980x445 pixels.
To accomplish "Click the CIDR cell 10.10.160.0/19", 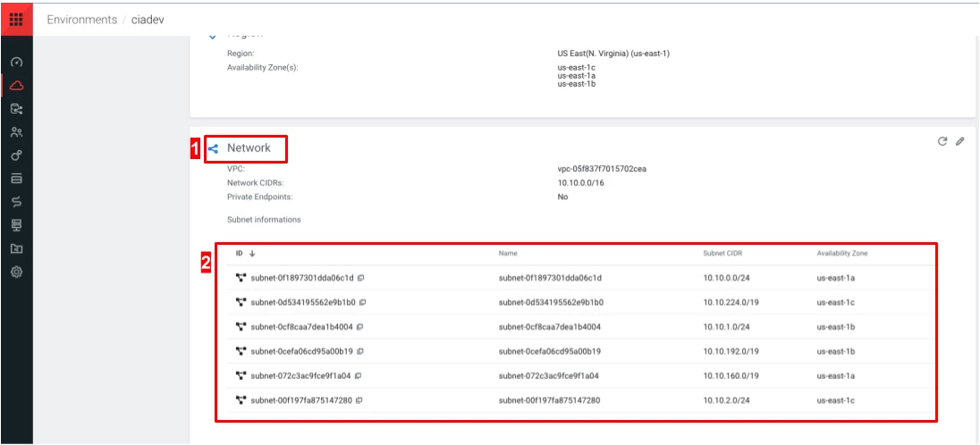I will 731,375.
